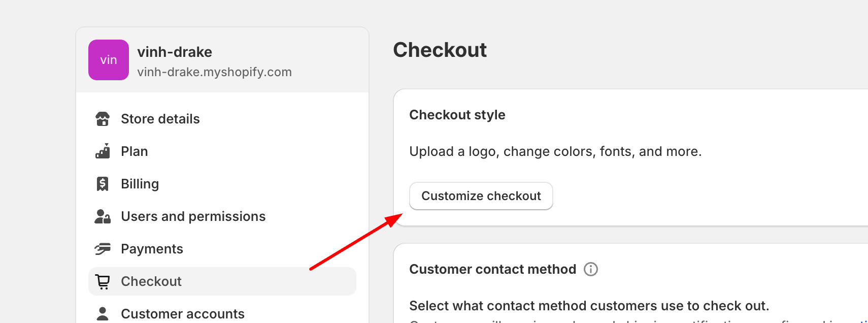Image resolution: width=868 pixels, height=323 pixels.
Task: Click the Billing receipt icon
Action: tap(103, 184)
